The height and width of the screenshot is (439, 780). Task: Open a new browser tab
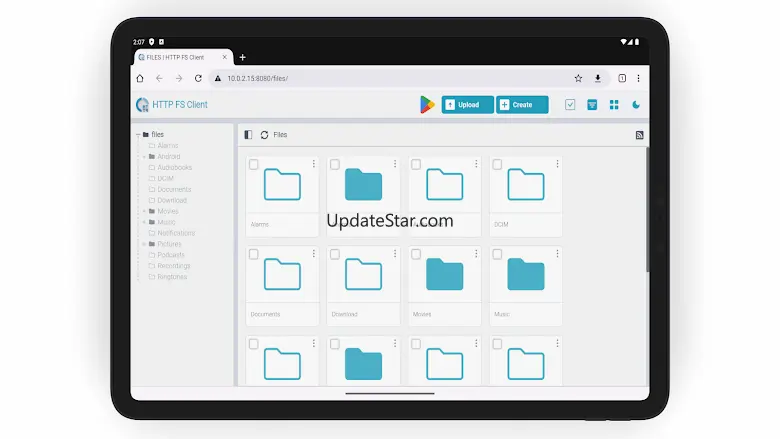click(242, 57)
